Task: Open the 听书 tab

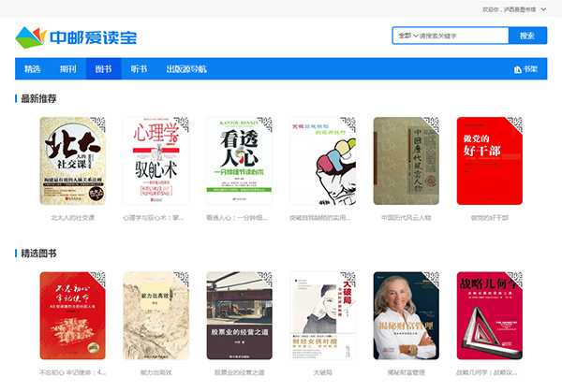Action: click(x=139, y=68)
